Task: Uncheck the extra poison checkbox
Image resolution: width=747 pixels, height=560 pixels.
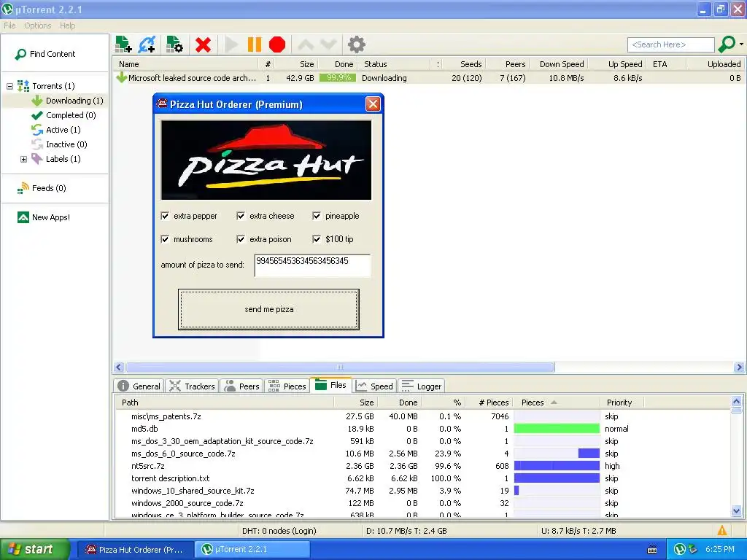Action: [x=241, y=239]
